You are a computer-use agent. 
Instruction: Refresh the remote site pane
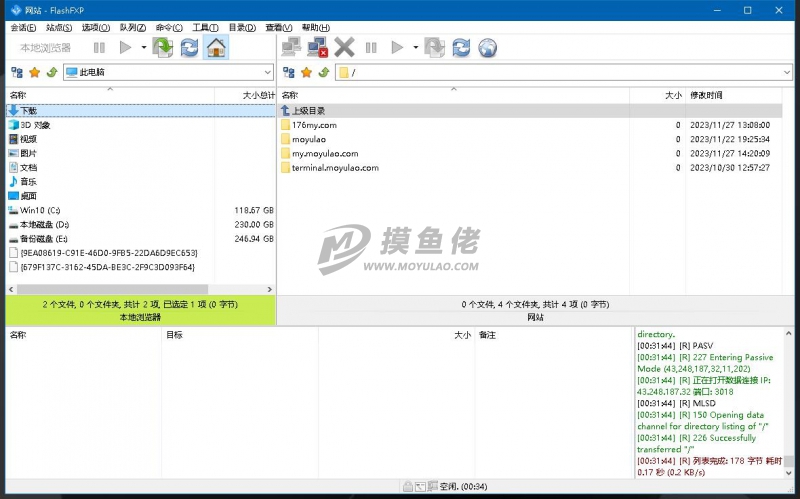(461, 48)
